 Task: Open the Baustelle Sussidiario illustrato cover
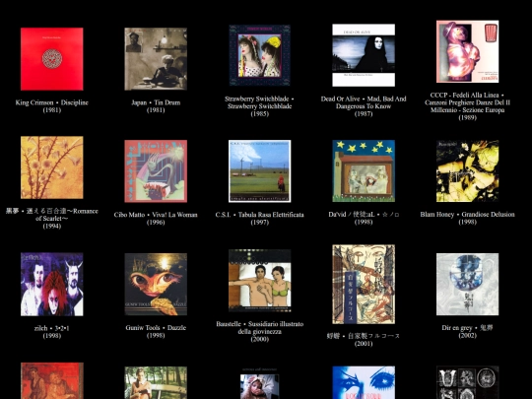click(x=259, y=281)
